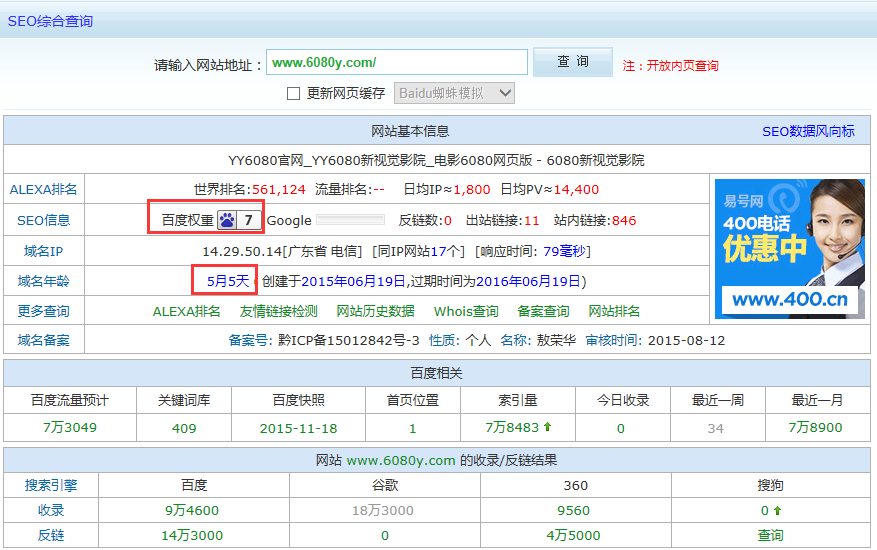Click the Google PageRank bar
Viewport: 877px width, 550px height.
tap(351, 220)
